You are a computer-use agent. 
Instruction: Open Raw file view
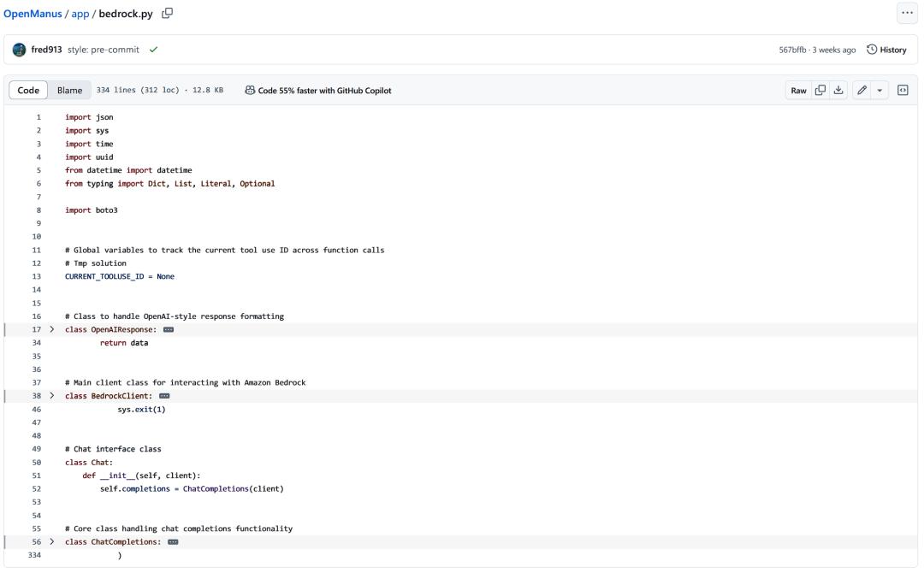coord(798,90)
